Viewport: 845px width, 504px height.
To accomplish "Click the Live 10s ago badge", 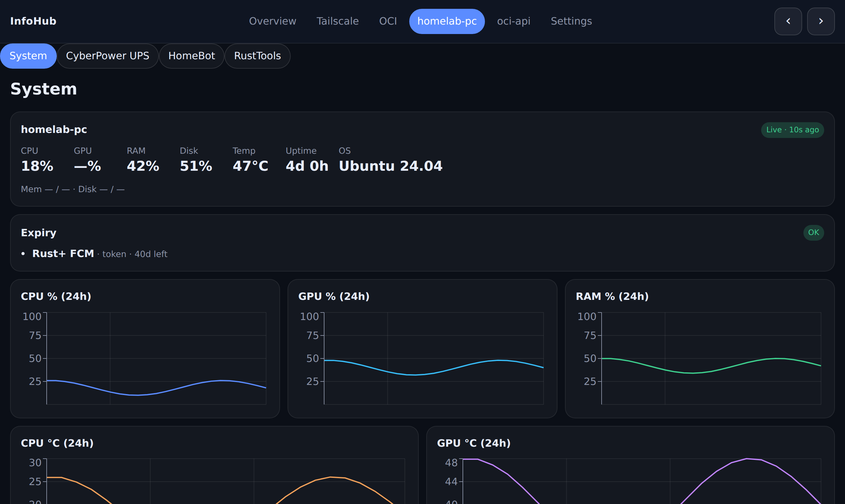I will pyautogui.click(x=792, y=130).
